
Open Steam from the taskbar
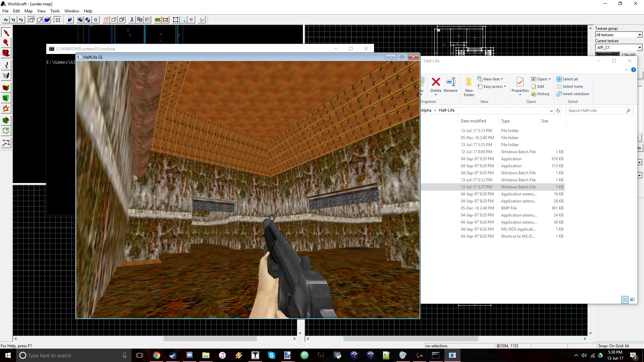point(173,355)
